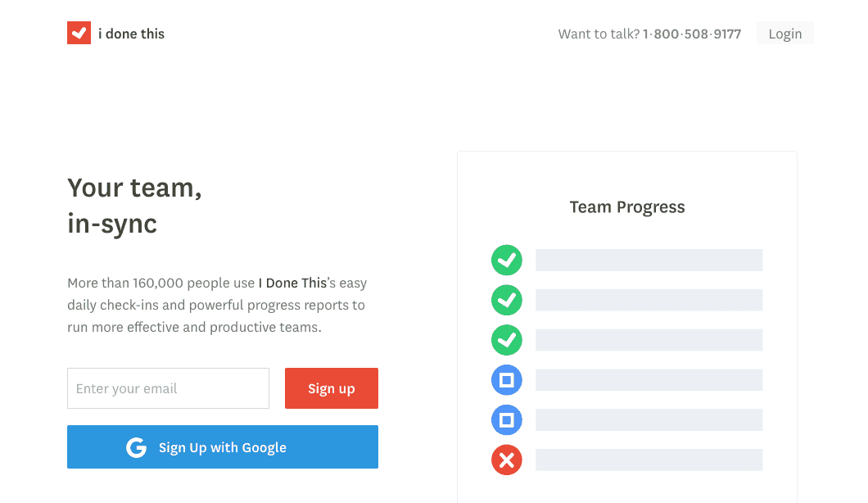Image resolution: width=868 pixels, height=503 pixels.
Task: Focus the Enter your email field
Action: coord(168,388)
